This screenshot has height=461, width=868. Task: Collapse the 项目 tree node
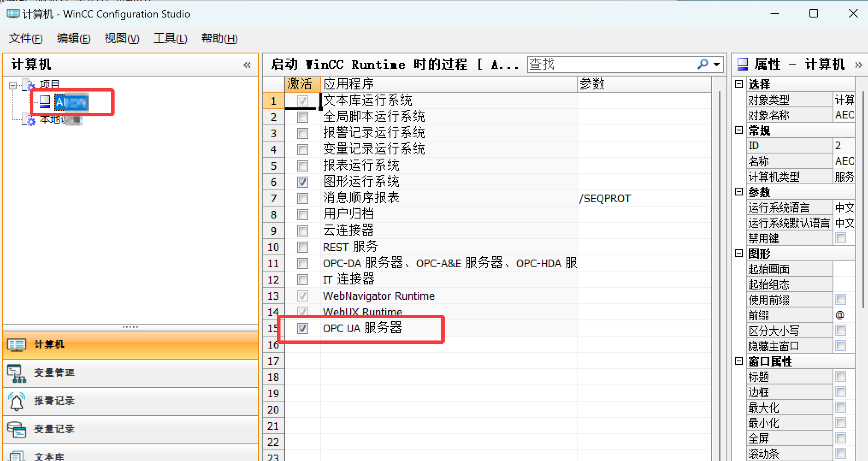tap(13, 86)
